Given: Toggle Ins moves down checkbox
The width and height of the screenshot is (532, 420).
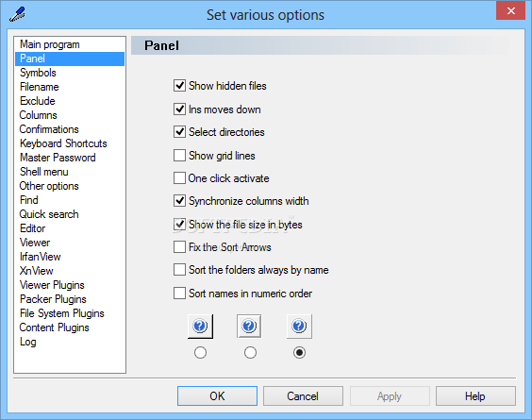Looking at the screenshot, I should [x=179, y=109].
